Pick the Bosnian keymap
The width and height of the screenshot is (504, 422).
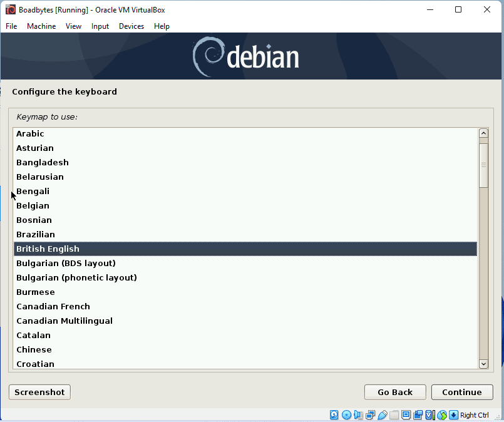pyautogui.click(x=245, y=220)
